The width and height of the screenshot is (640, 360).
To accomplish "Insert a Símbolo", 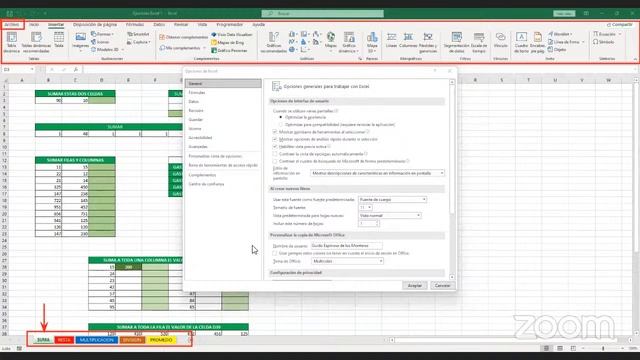I will pos(604,42).
